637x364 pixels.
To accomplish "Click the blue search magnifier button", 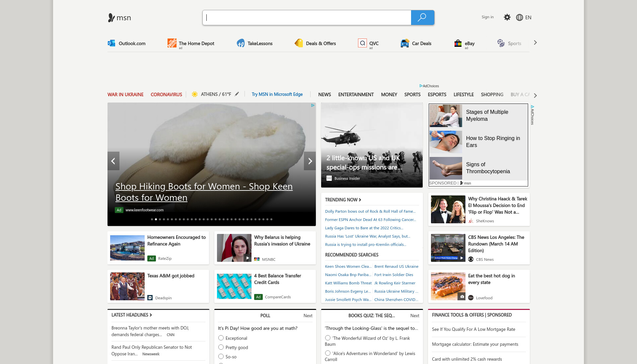I will click(422, 18).
